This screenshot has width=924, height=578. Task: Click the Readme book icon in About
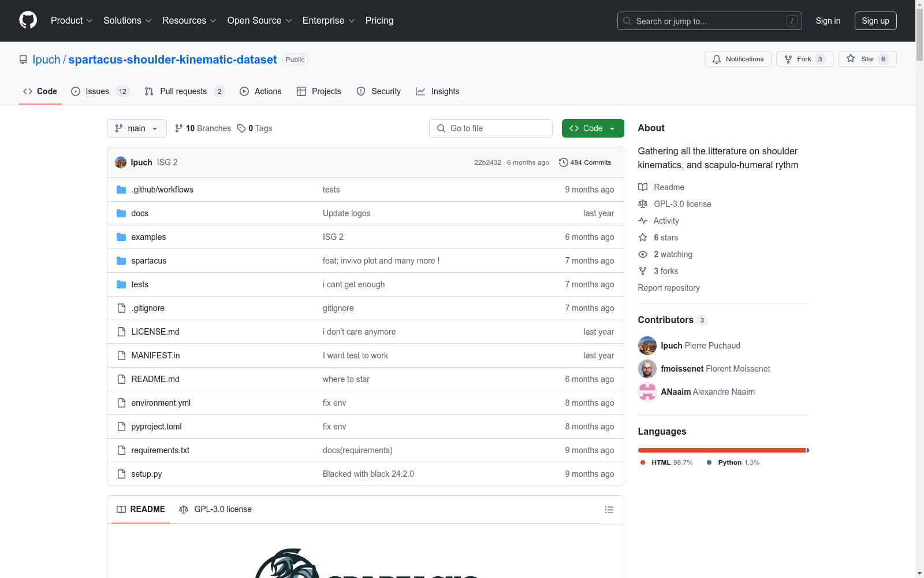[x=643, y=187]
